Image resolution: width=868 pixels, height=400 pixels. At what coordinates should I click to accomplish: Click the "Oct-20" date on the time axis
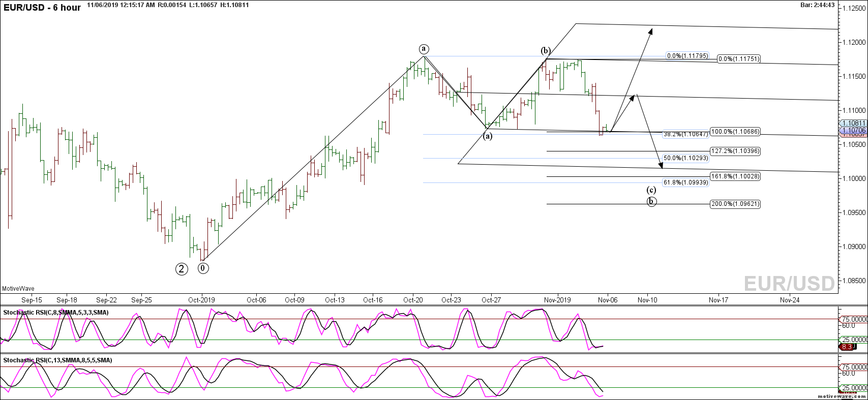[413, 300]
